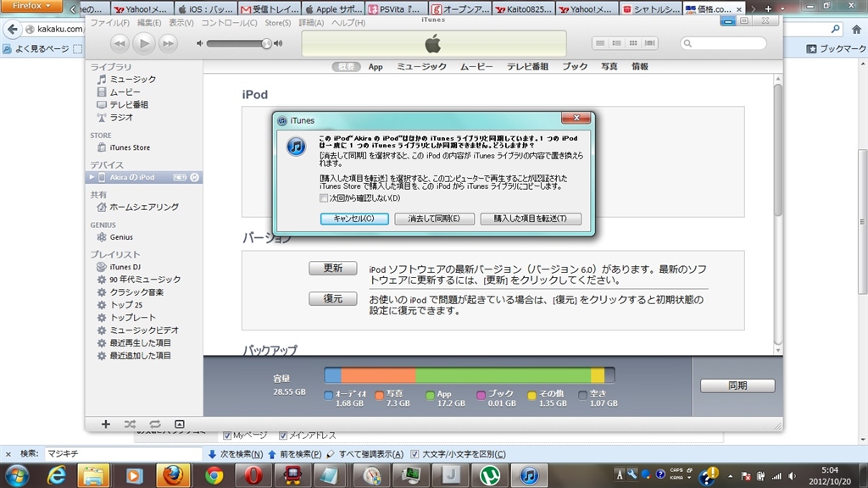Switch to the App tab
Image resolution: width=868 pixels, height=488 pixels.
point(376,66)
